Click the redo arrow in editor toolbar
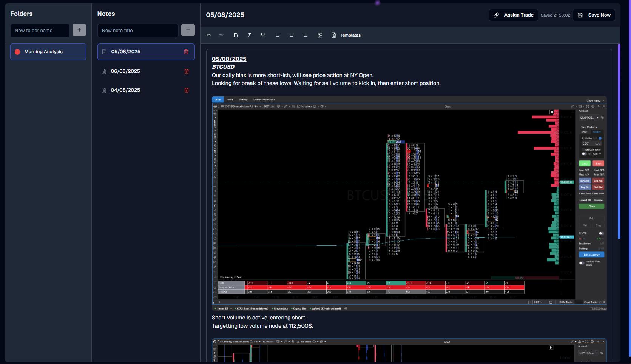This screenshot has width=631, height=364. pos(221,35)
